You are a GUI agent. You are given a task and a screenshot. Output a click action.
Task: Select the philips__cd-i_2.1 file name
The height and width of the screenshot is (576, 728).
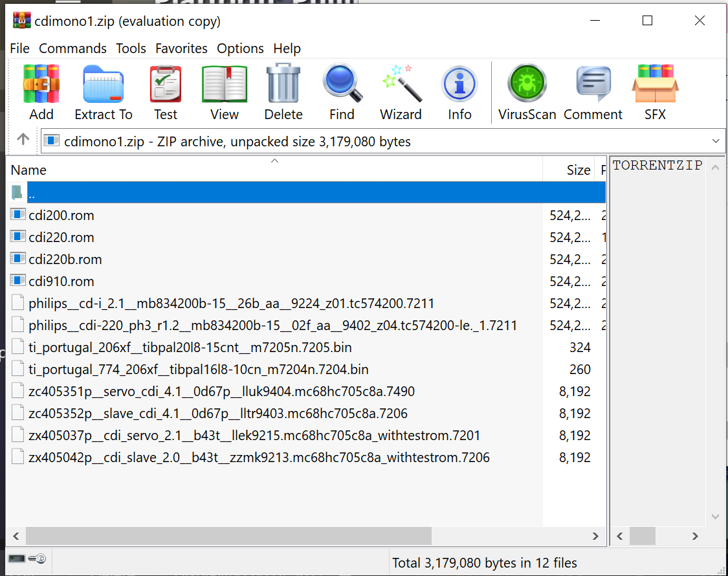pos(231,304)
